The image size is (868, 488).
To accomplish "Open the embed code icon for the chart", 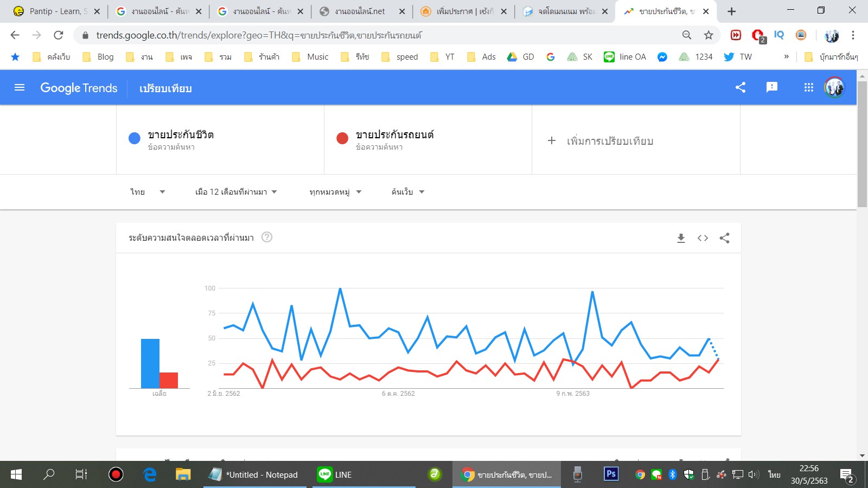I will tap(703, 238).
